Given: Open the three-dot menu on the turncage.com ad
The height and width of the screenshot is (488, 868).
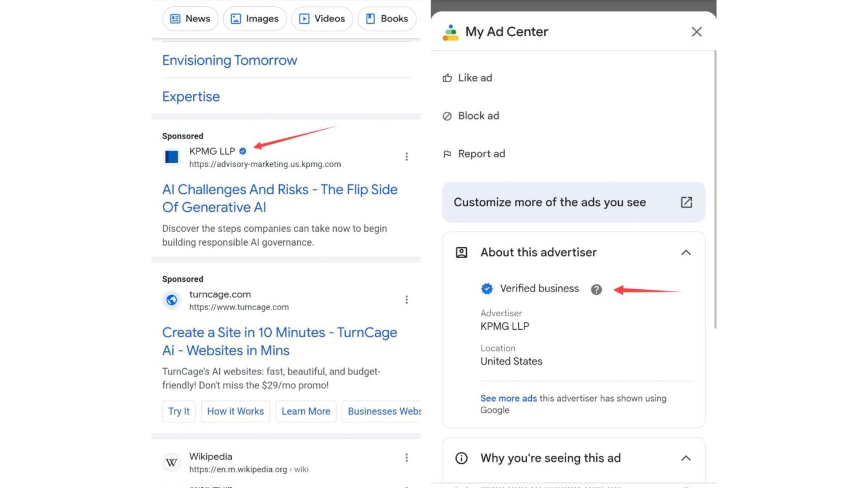Looking at the screenshot, I should (x=407, y=299).
